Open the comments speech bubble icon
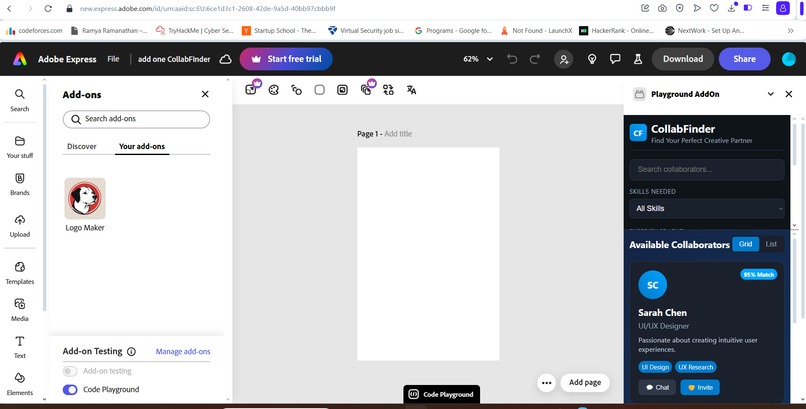Screen dimensions: 806x409 [x=615, y=59]
